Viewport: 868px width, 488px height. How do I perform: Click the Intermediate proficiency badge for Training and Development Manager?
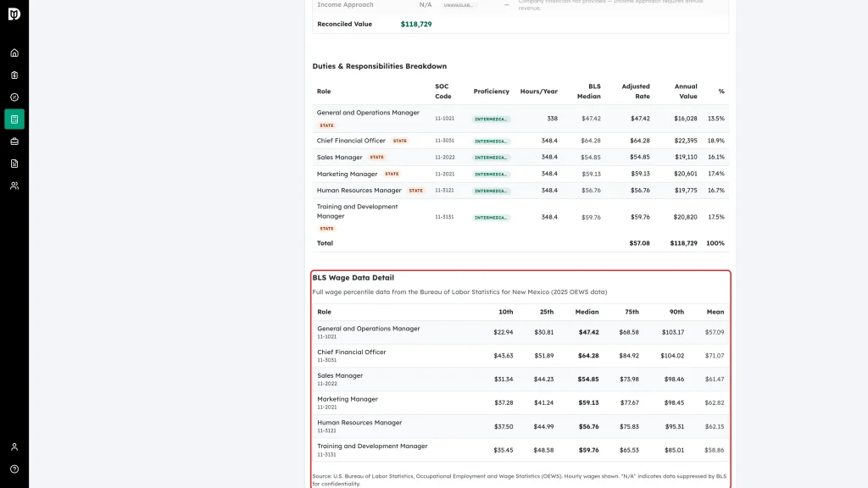pyautogui.click(x=491, y=218)
